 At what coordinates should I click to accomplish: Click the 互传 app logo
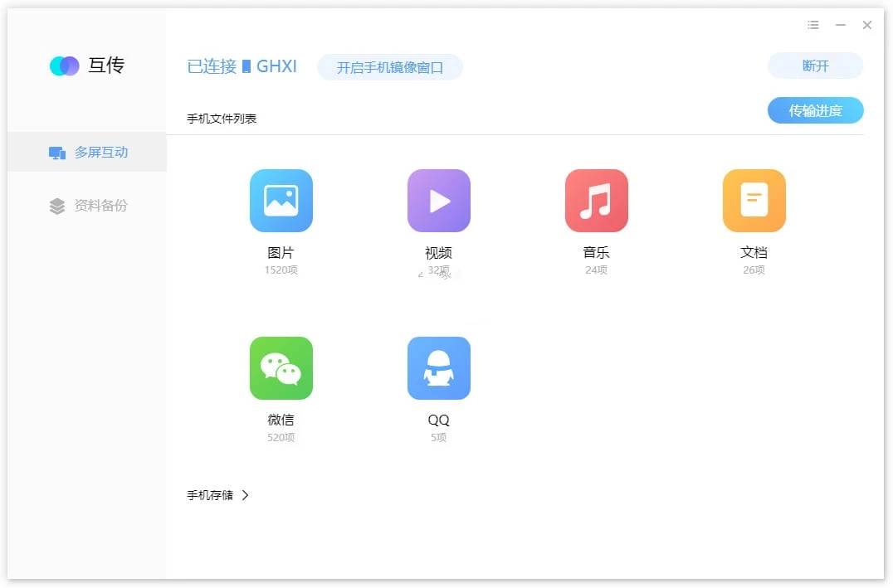pyautogui.click(x=85, y=66)
